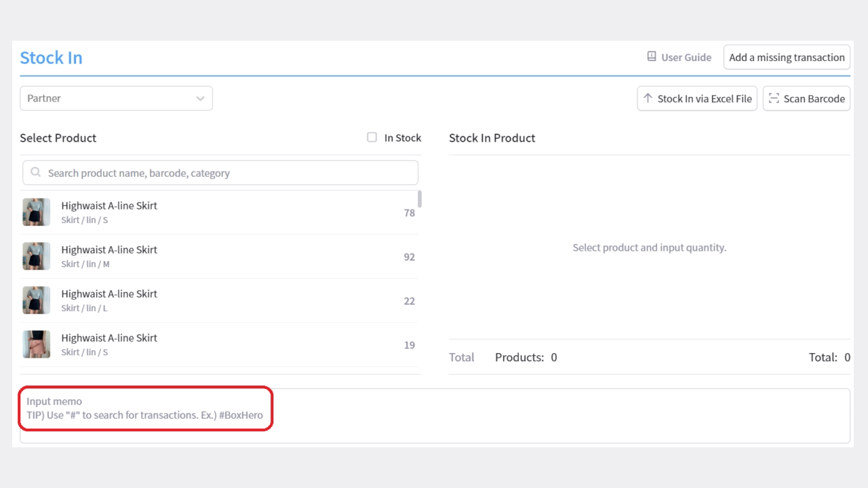Open the User Guide link
Image resolution: width=868 pixels, height=488 pixels.
click(679, 58)
